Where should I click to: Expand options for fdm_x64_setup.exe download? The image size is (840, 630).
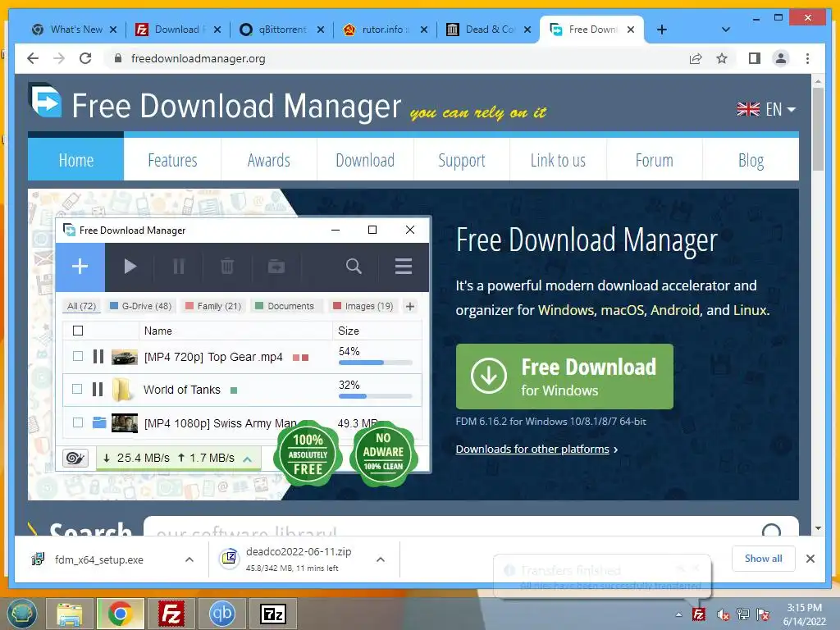(189, 559)
